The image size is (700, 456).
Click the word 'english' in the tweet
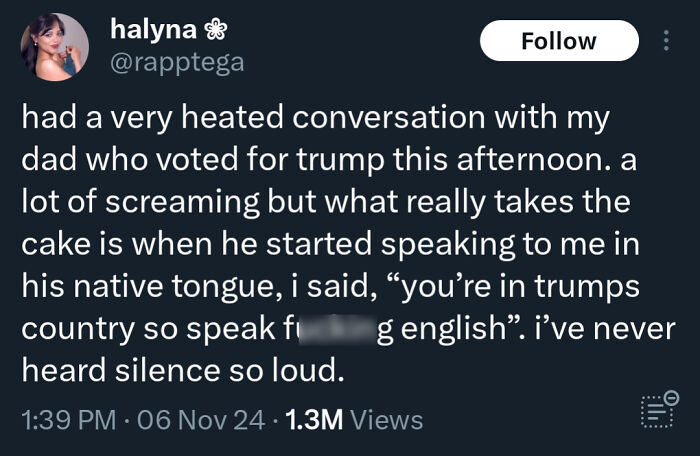[453, 329]
